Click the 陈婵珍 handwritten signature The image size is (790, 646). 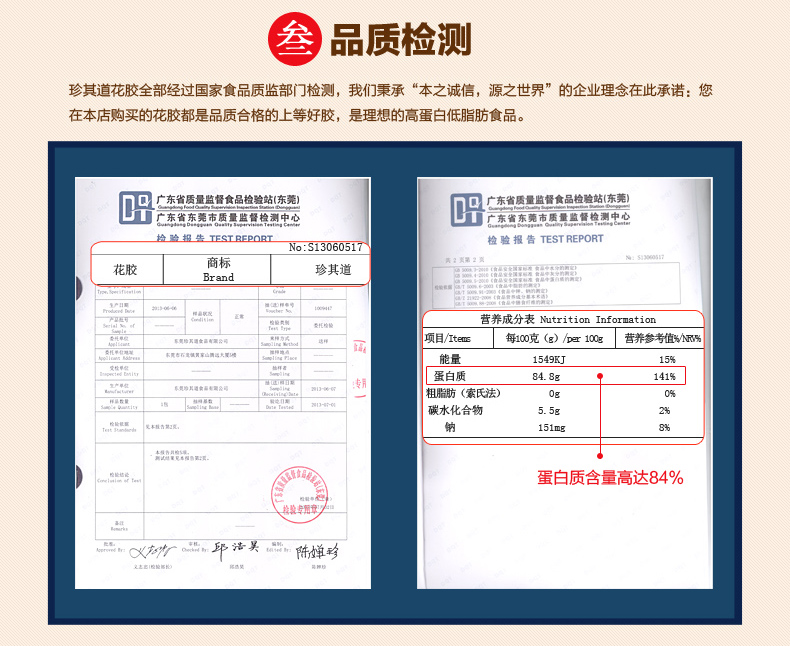coord(317,552)
